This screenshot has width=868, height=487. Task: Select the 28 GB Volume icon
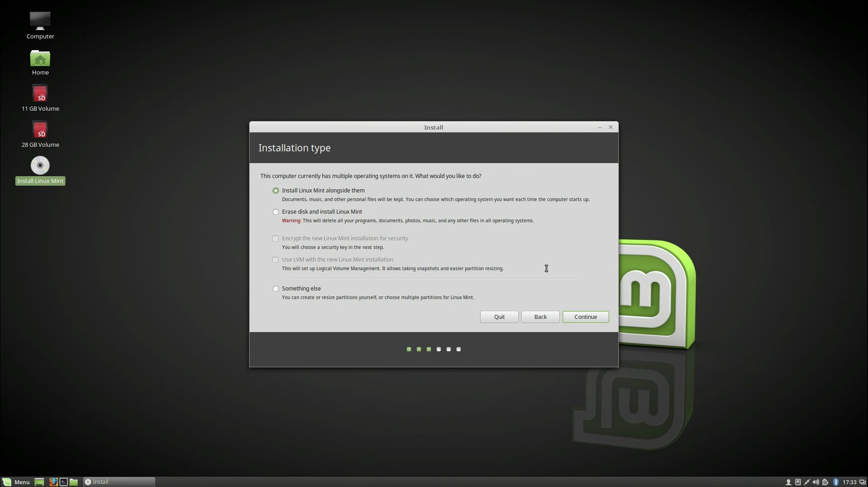pos(40,130)
